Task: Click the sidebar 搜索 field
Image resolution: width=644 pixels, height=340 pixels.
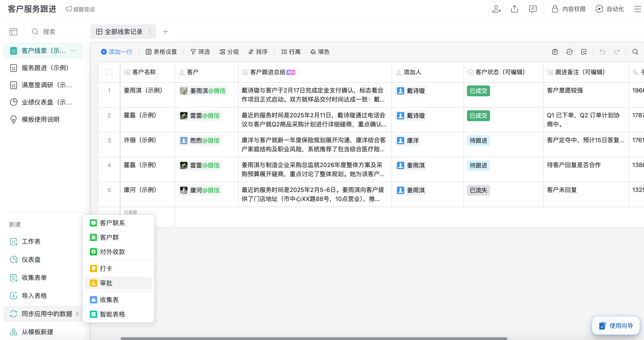Action: (49, 32)
